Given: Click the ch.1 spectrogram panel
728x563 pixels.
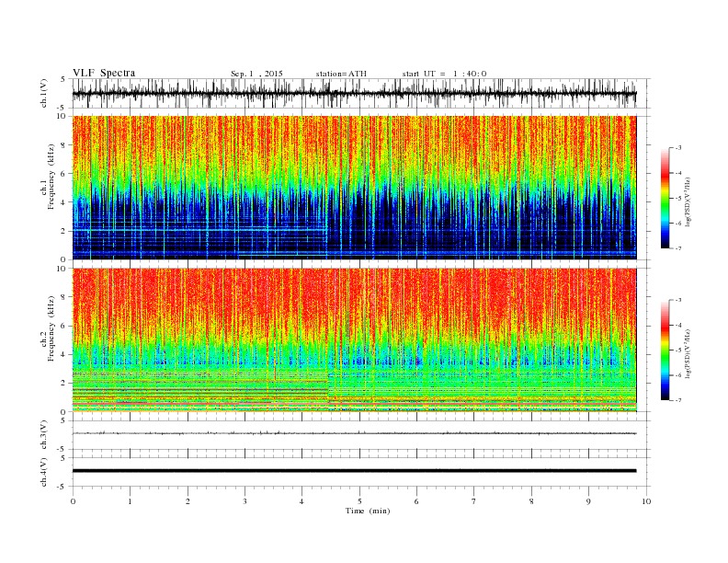Looking at the screenshot, I should click(x=354, y=188).
